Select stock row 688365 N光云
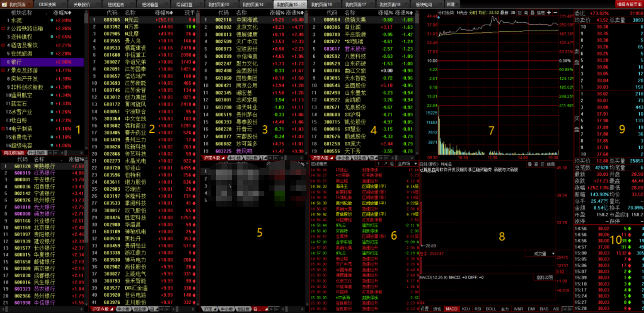Screen dimensions: 644x313 pos(142,20)
